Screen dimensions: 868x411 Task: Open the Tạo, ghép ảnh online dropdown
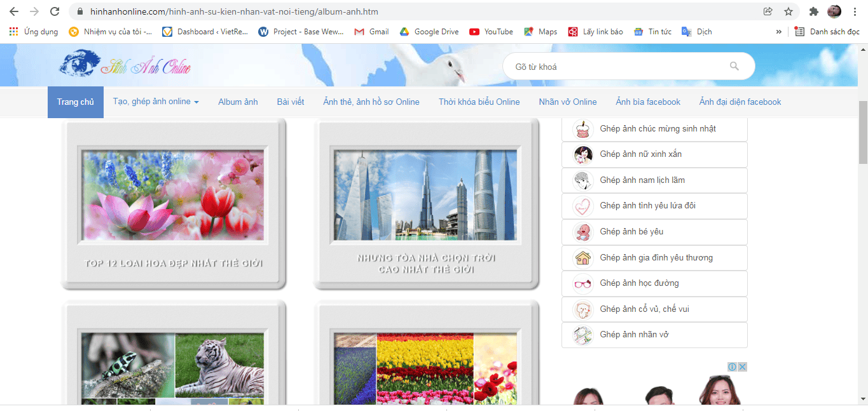coord(155,102)
